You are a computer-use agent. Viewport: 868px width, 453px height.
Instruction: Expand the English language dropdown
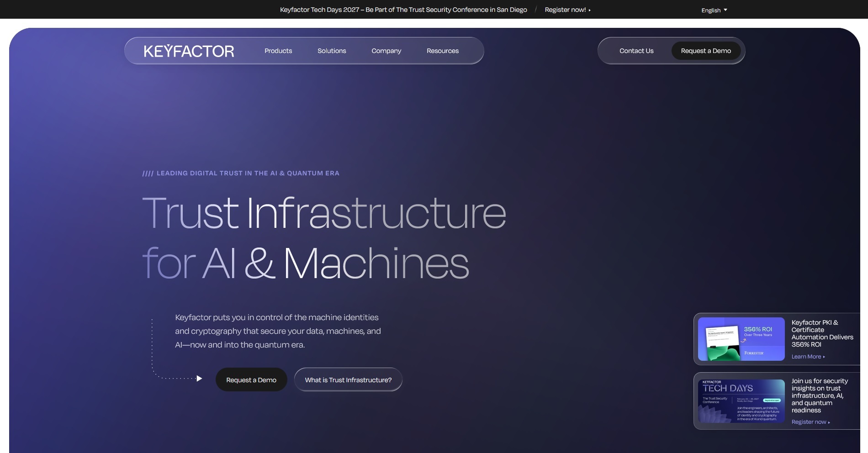(714, 10)
